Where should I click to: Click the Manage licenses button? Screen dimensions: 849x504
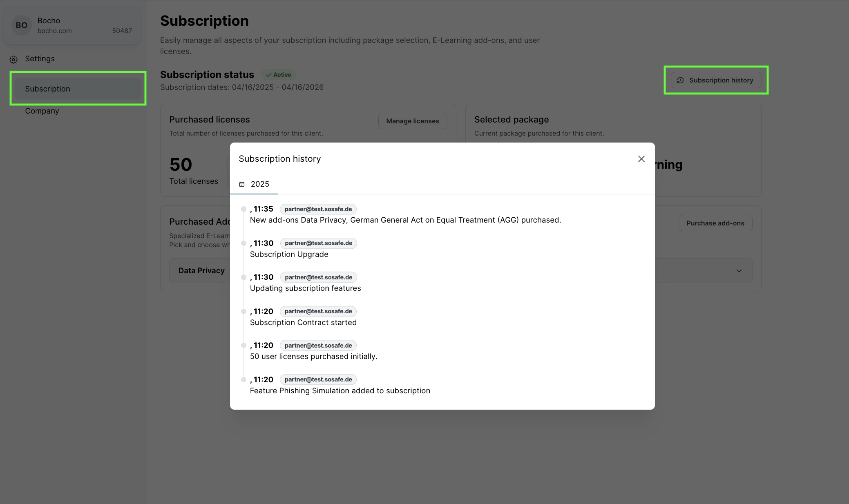point(413,121)
